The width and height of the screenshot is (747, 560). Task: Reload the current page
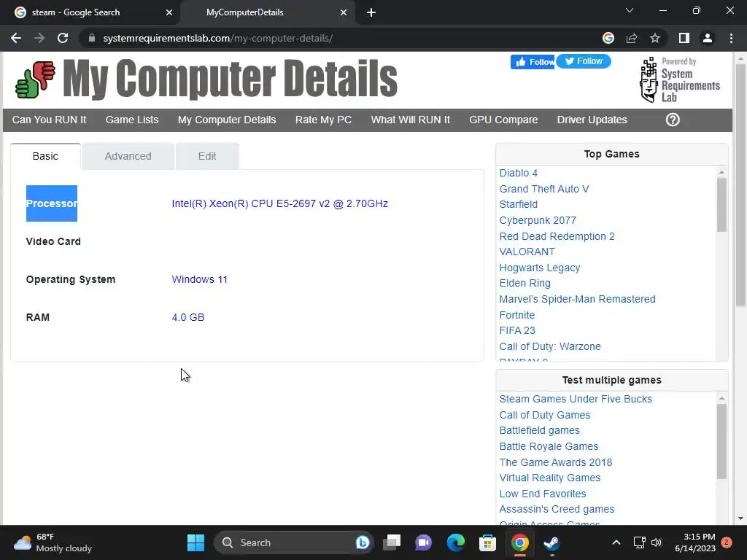tap(63, 38)
